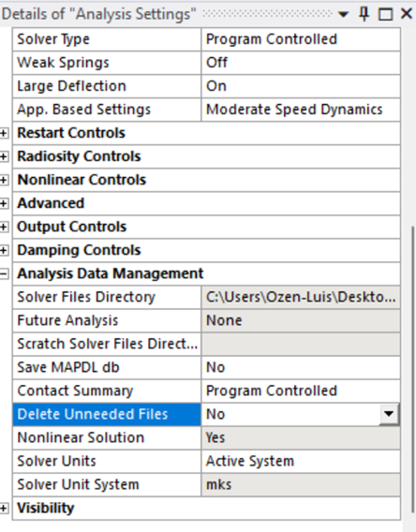Select the Weak Springs value Off
Image resolution: width=416 pixels, height=532 pixels.
point(301,63)
